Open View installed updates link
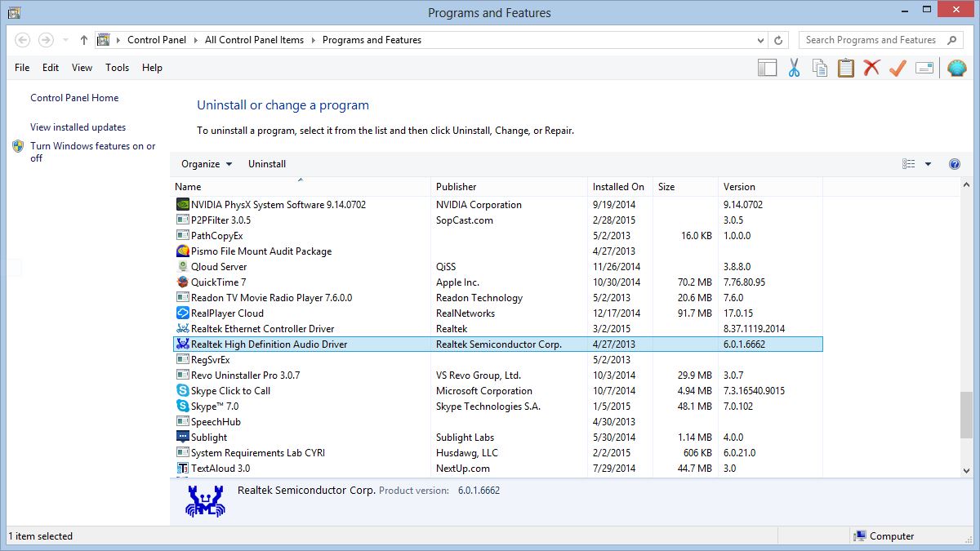Image resolution: width=980 pixels, height=551 pixels. (x=78, y=127)
